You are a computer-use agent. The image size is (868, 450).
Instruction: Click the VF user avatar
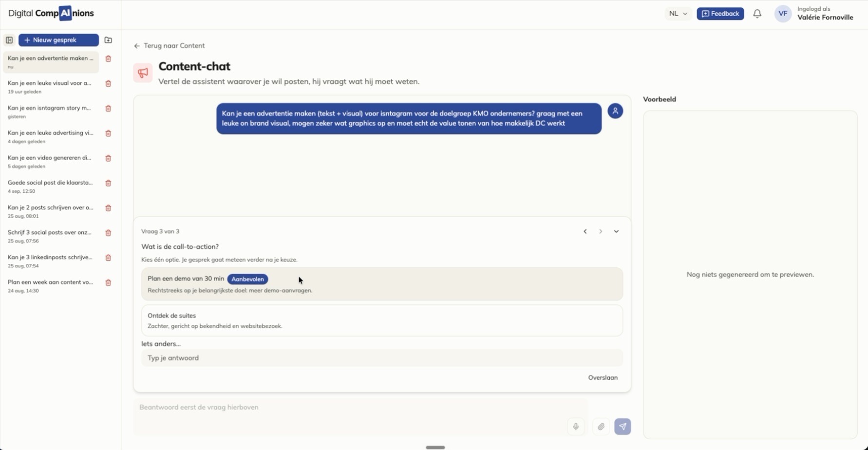[783, 14]
